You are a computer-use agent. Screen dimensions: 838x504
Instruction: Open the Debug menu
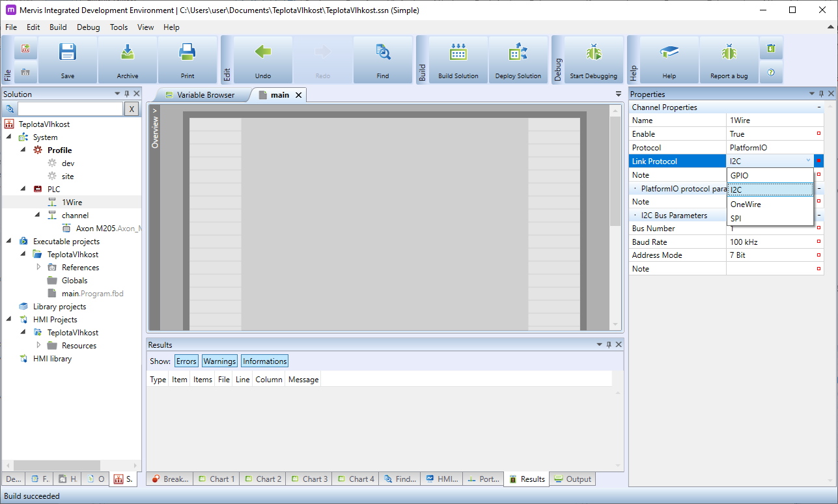[88, 27]
